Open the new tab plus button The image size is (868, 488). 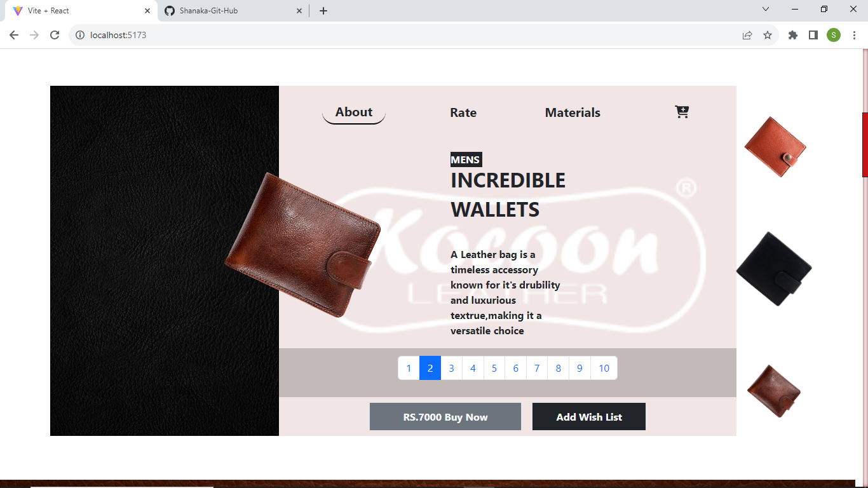coord(323,11)
